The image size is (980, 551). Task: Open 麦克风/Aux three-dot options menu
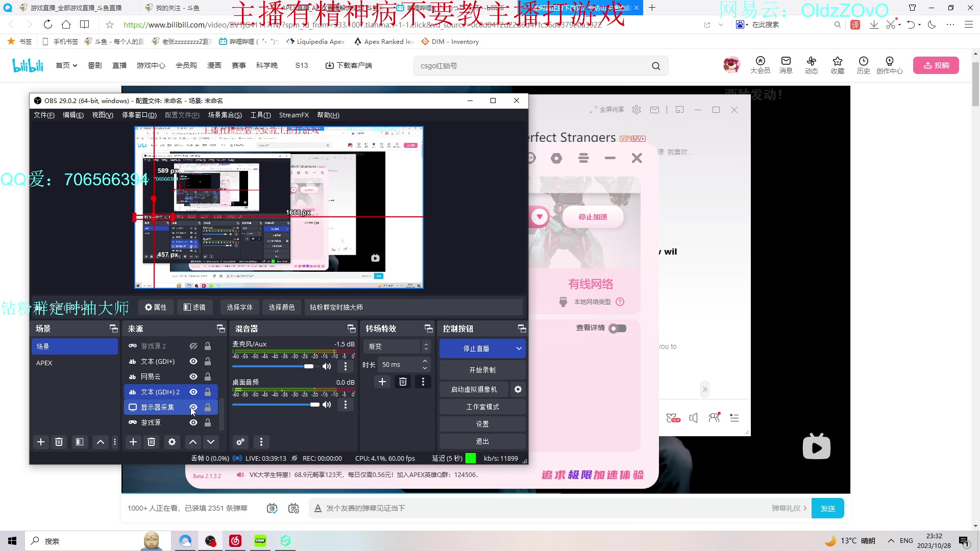pos(346,366)
